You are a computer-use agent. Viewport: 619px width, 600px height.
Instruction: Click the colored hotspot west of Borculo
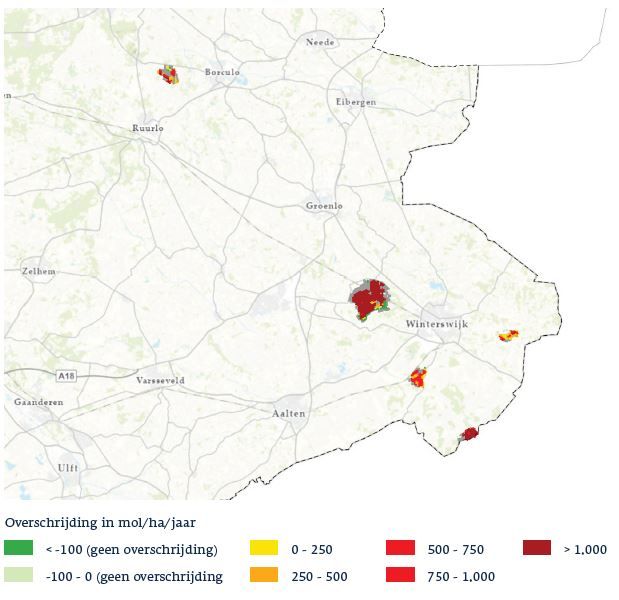168,74
